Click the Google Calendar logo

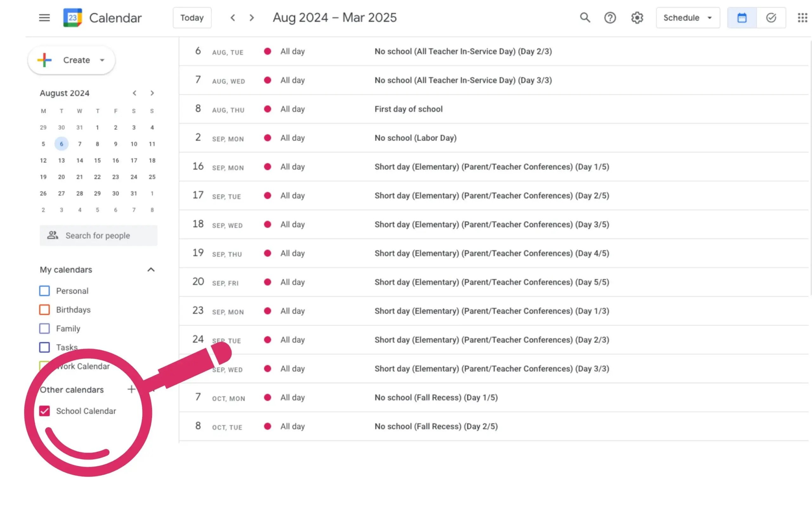73,17
